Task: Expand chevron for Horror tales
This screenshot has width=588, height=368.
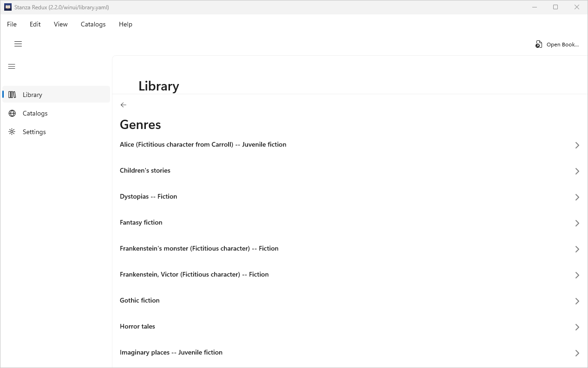Action: 577,327
